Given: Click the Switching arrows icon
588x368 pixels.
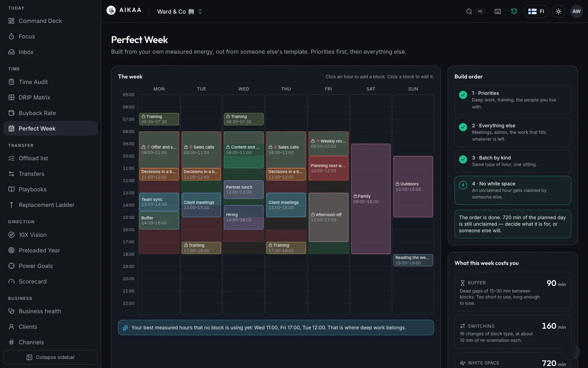Looking at the screenshot, I should click(463, 326).
